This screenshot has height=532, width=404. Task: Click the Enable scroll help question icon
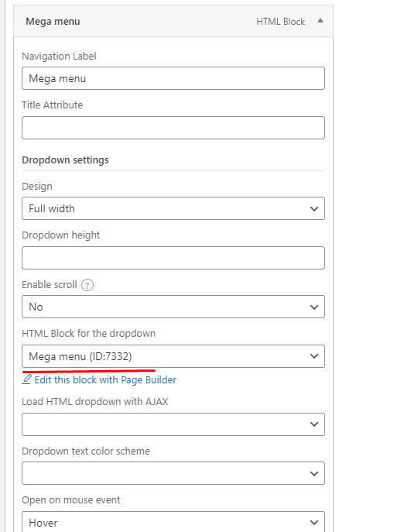coord(87,285)
